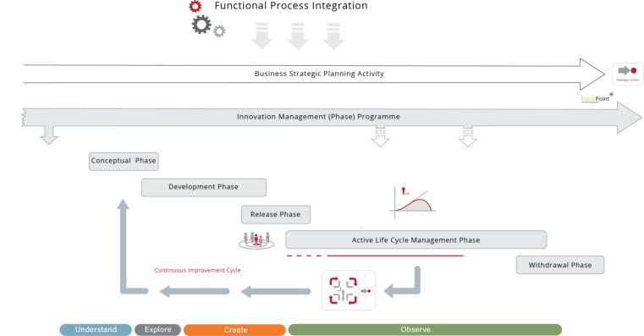Click the life cycle curve chart icon
Viewport: 644px width, 336px height.
click(x=413, y=202)
